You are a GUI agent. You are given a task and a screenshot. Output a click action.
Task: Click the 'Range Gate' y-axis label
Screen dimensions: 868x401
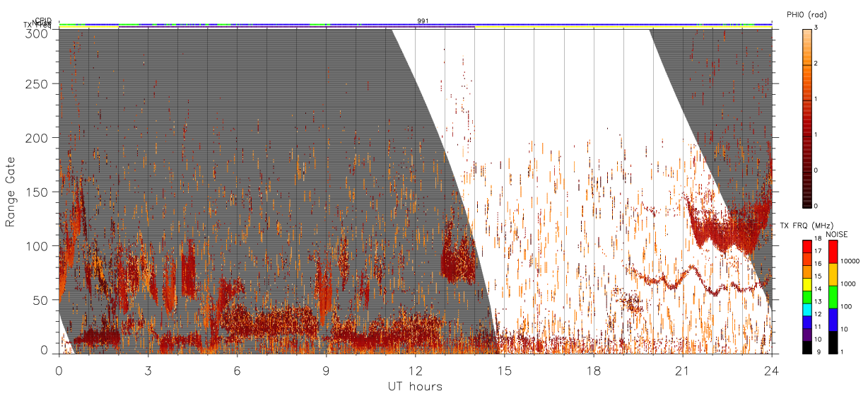[x=11, y=192]
